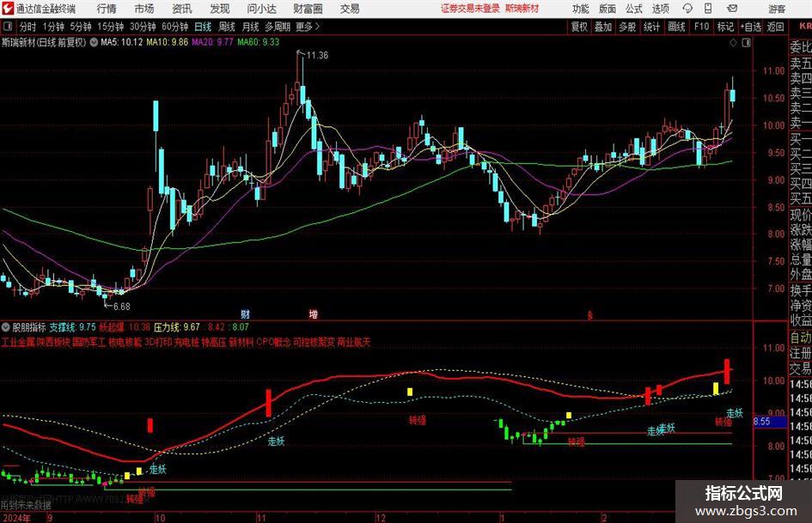Viewport: 812px width, 523px height.
Task: Add stock via +自选 button
Action: tap(750, 27)
